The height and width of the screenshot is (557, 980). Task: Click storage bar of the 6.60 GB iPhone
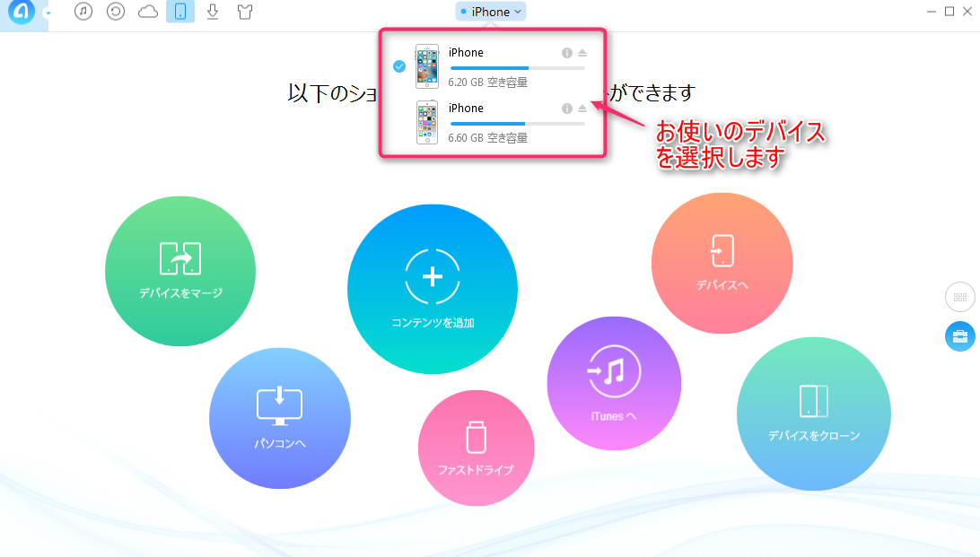[x=518, y=124]
